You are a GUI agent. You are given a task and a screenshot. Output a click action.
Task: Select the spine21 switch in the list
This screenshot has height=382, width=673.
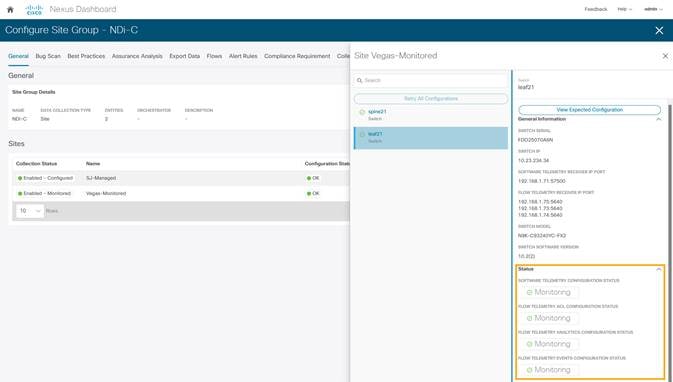click(x=431, y=115)
